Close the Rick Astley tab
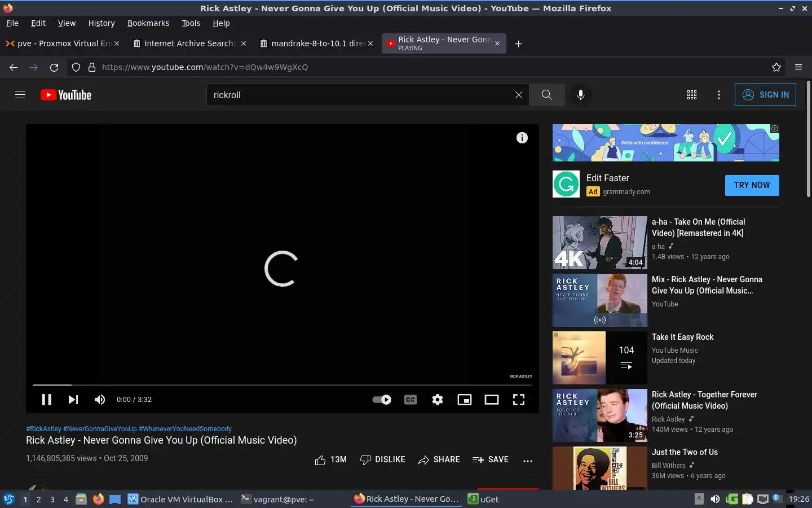 (x=497, y=43)
